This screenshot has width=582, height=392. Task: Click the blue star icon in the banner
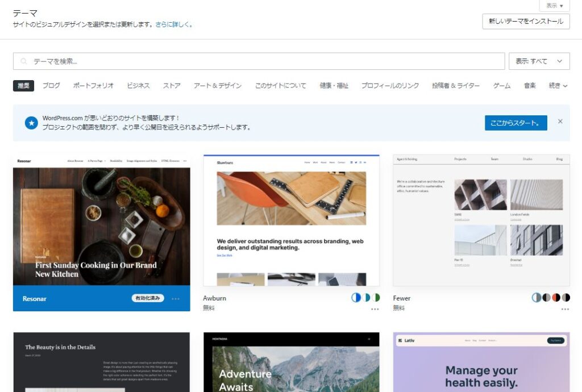click(31, 123)
